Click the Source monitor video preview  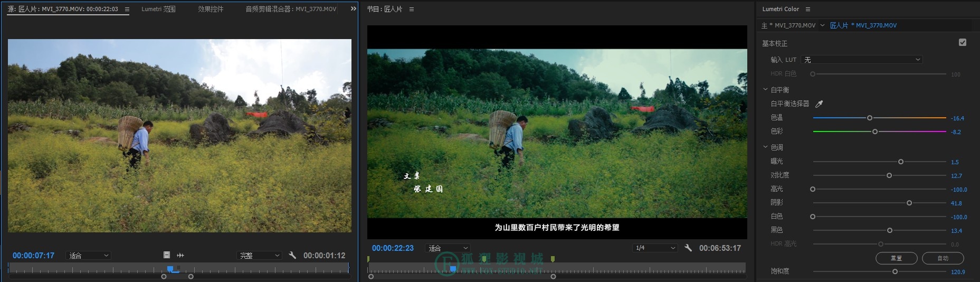(x=179, y=135)
